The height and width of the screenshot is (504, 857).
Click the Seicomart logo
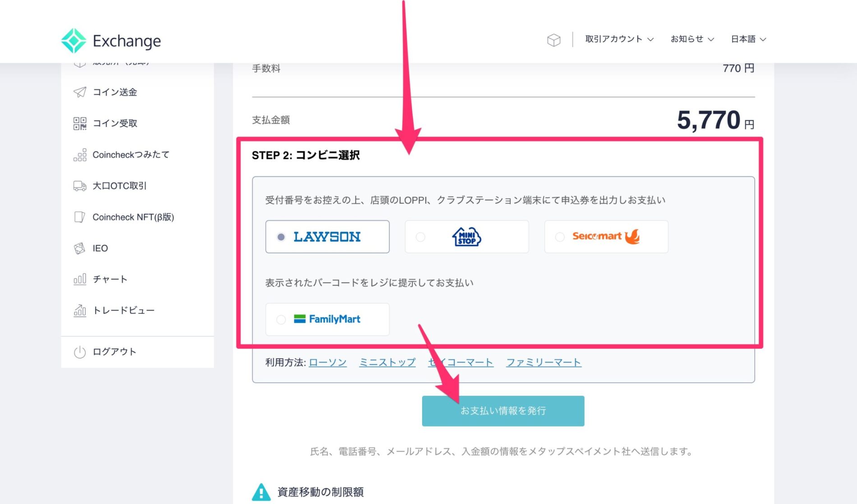point(606,236)
